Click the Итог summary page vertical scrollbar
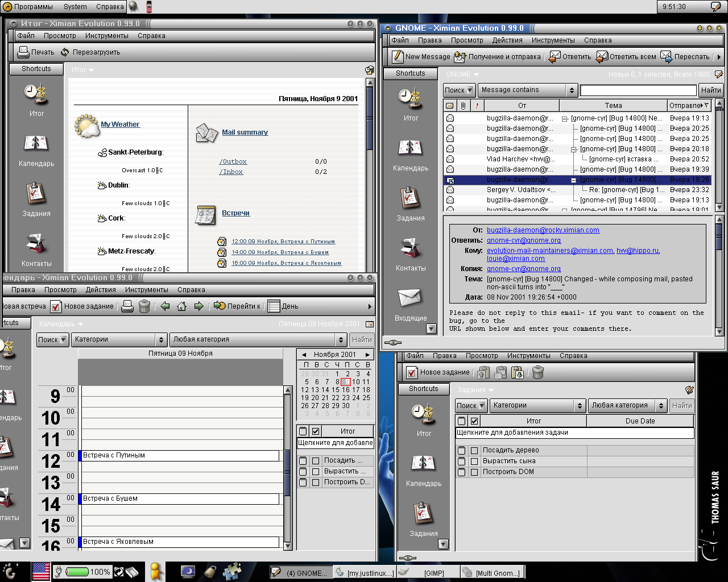The image size is (728, 582). (370, 174)
